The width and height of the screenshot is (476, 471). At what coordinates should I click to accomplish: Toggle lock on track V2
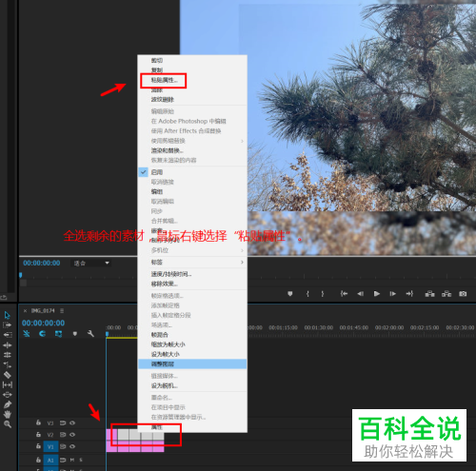[x=38, y=434]
